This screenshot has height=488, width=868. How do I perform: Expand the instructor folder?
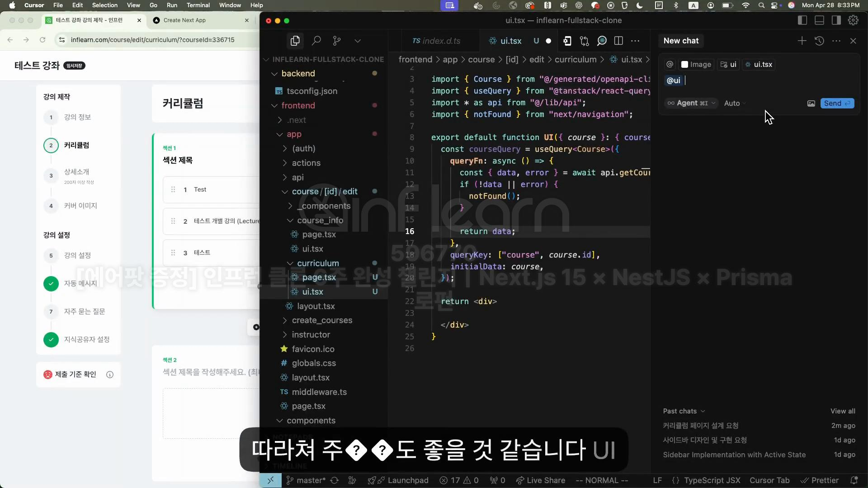click(x=311, y=335)
